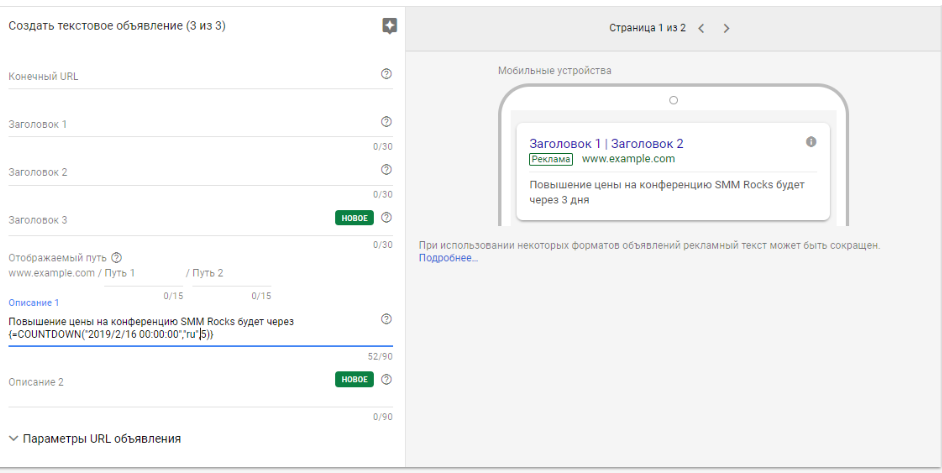Go to next preview page arrow

[726, 28]
